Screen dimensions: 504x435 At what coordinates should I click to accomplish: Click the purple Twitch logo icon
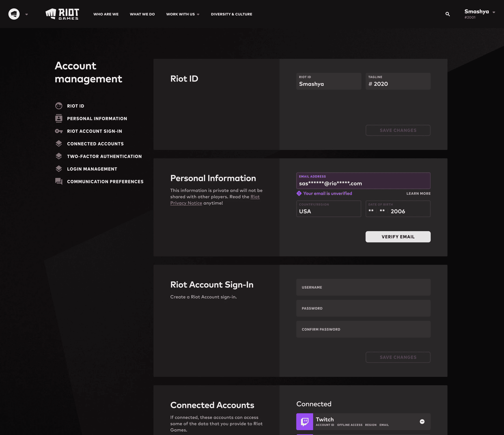tap(304, 422)
